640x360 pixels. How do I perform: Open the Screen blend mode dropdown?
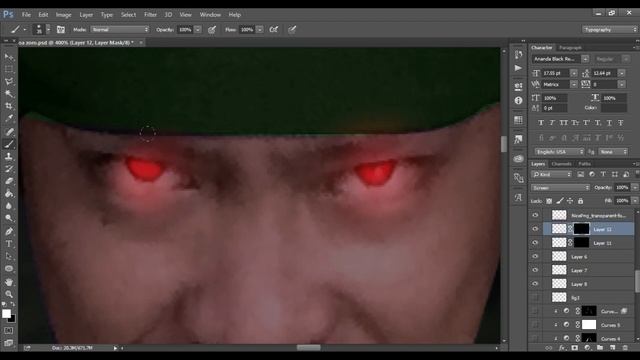560,188
